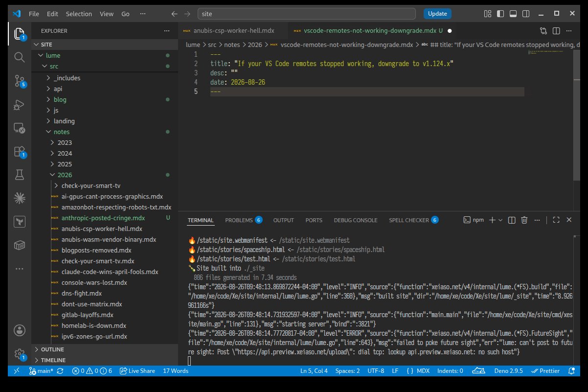This screenshot has height=392, width=588.
Task: Open the Terraform view in activity bar
Action: click(x=19, y=221)
